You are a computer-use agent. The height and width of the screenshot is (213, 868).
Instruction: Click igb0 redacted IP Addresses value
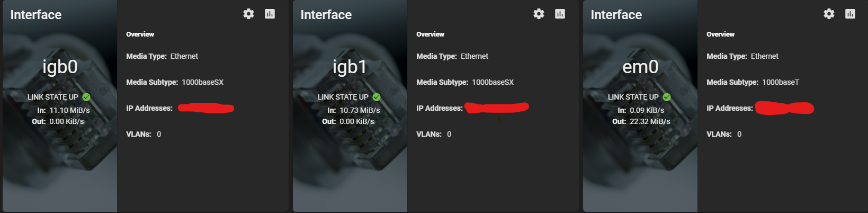pos(206,108)
